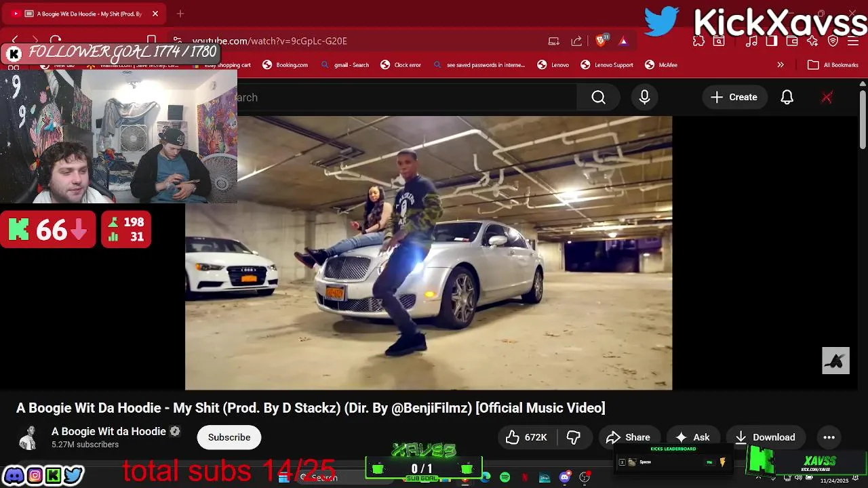Go back with the browser back arrow

(15, 41)
